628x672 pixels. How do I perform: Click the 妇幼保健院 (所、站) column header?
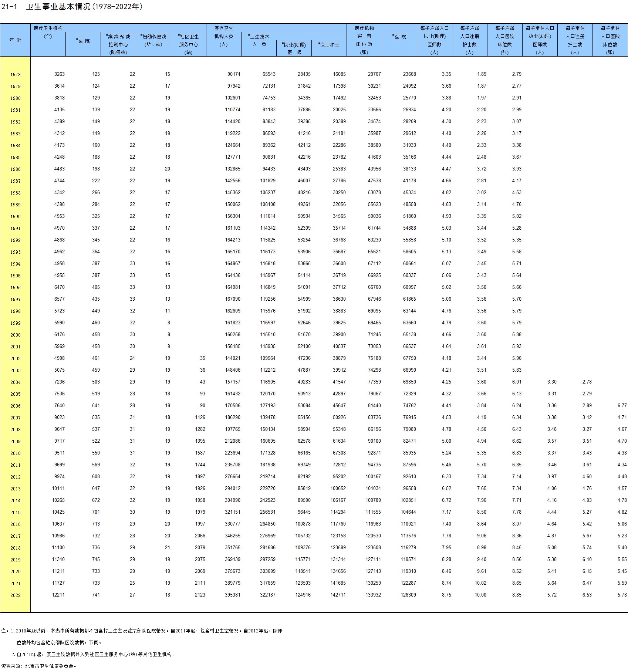[153, 40]
